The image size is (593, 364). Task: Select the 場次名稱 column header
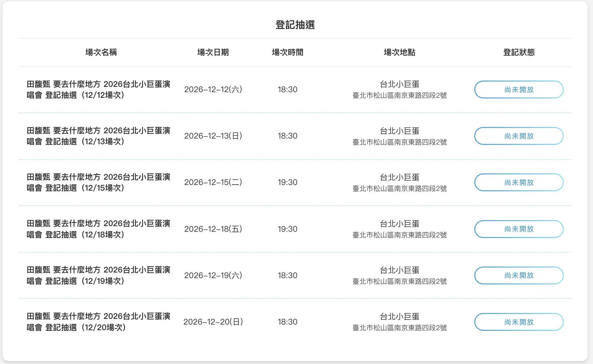pyautogui.click(x=101, y=52)
